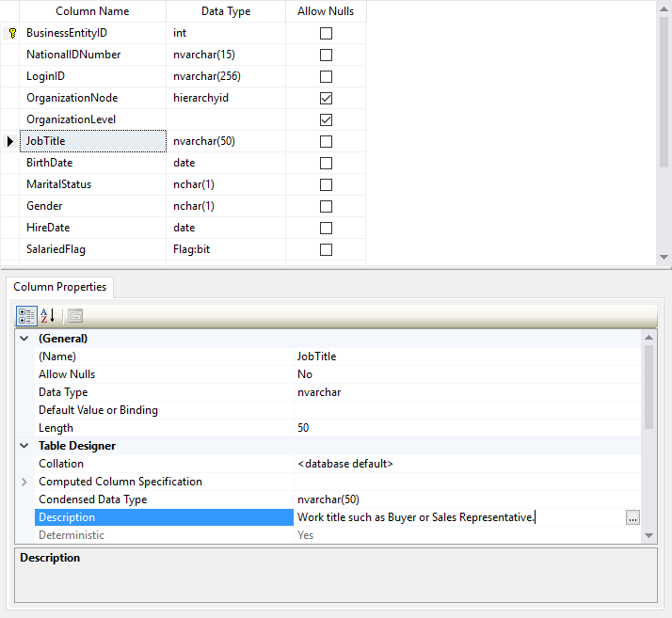
Task: Check Allow Nulls for the LoginID column
Action: pyautogui.click(x=326, y=76)
